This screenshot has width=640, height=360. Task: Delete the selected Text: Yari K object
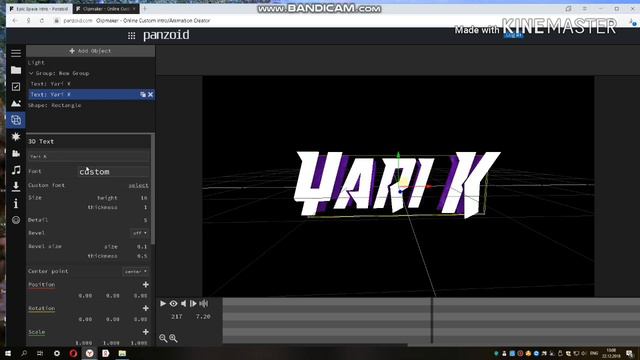150,94
